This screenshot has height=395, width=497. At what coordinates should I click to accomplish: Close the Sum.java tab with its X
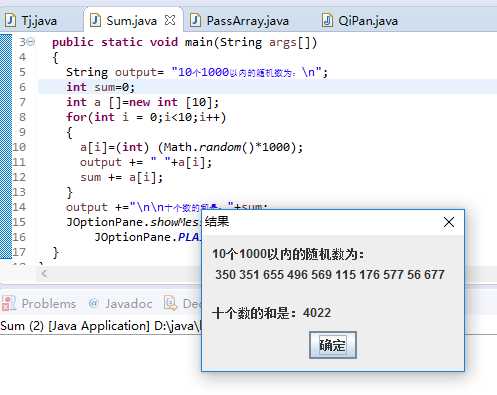(170, 20)
